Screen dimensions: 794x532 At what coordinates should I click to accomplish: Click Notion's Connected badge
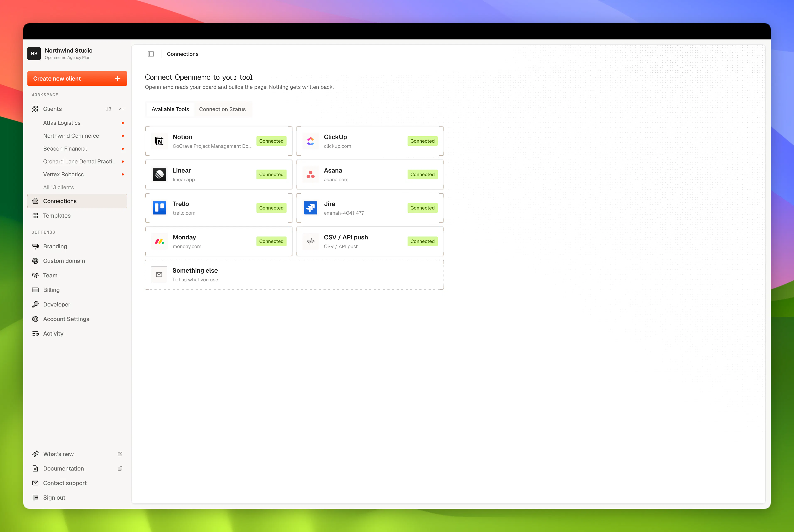click(x=271, y=141)
